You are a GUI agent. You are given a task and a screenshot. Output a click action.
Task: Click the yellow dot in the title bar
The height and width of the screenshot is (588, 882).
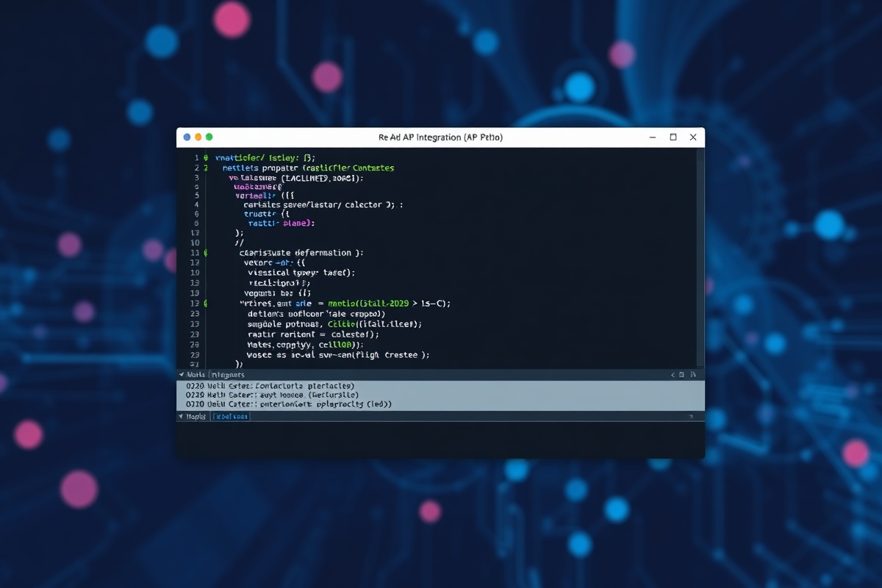(x=198, y=137)
